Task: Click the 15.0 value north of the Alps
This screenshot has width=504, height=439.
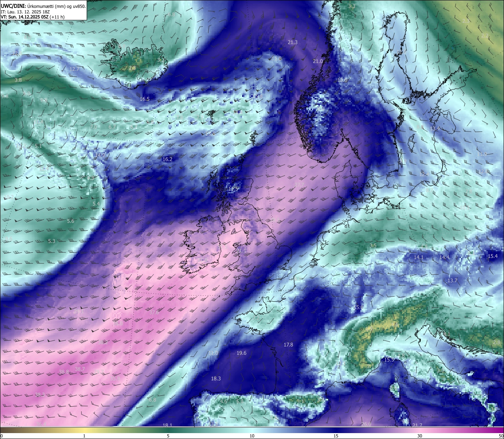Action: (x=359, y=307)
